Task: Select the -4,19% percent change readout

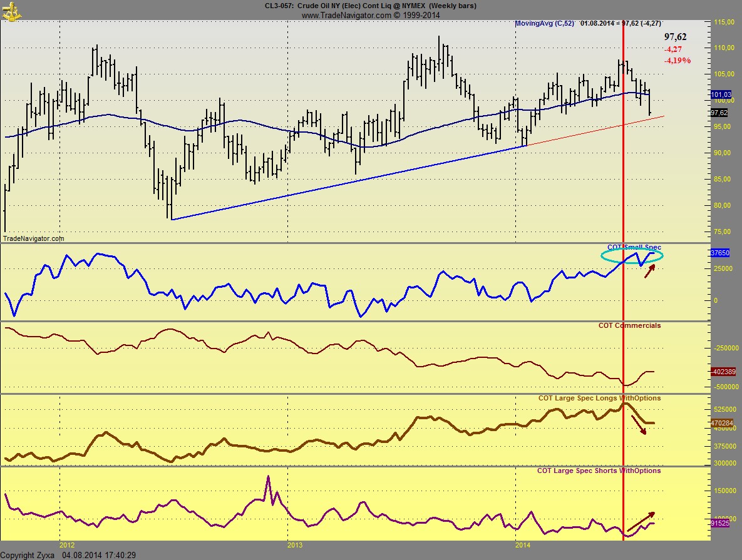Action: coord(677,61)
